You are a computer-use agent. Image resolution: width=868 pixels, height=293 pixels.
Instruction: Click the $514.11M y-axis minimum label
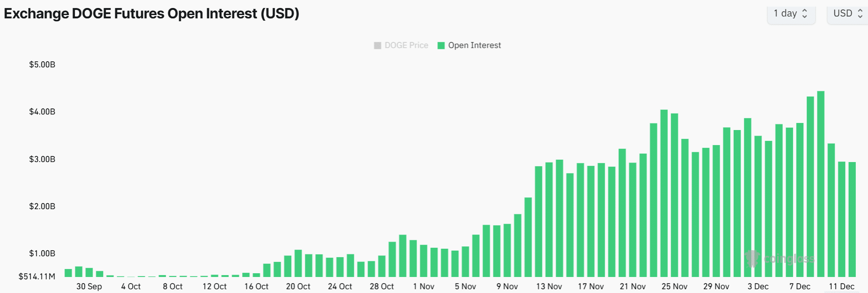pyautogui.click(x=37, y=277)
